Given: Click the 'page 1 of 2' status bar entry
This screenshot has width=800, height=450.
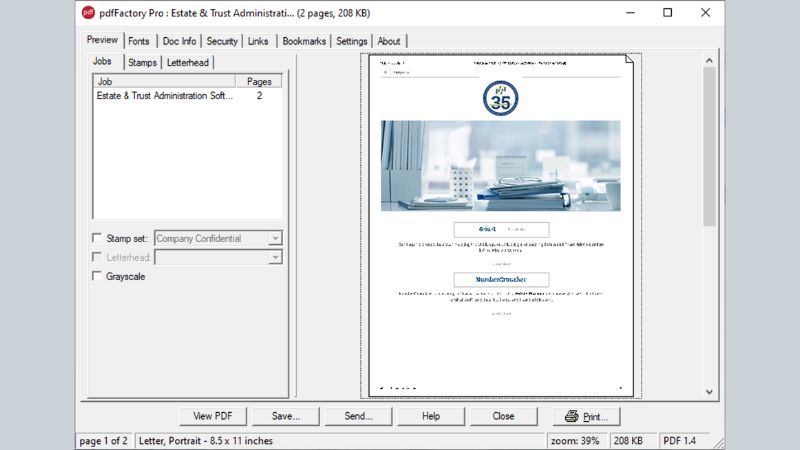Looking at the screenshot, I should [104, 441].
